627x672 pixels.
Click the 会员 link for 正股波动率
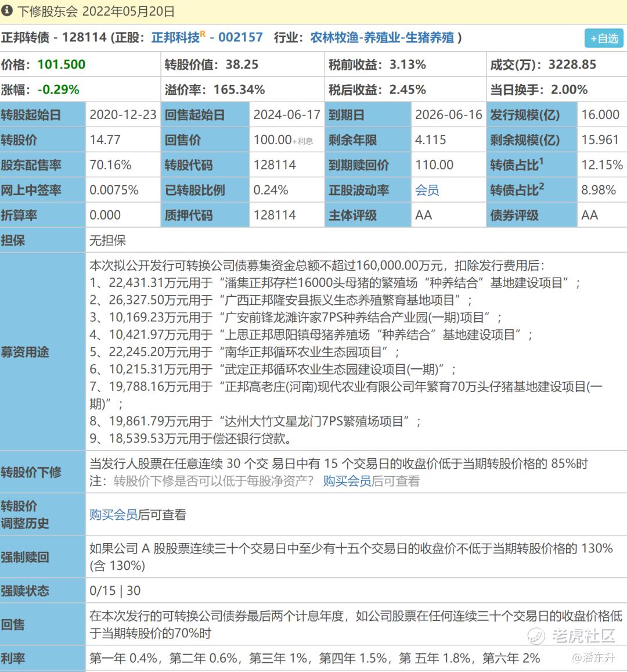click(427, 190)
